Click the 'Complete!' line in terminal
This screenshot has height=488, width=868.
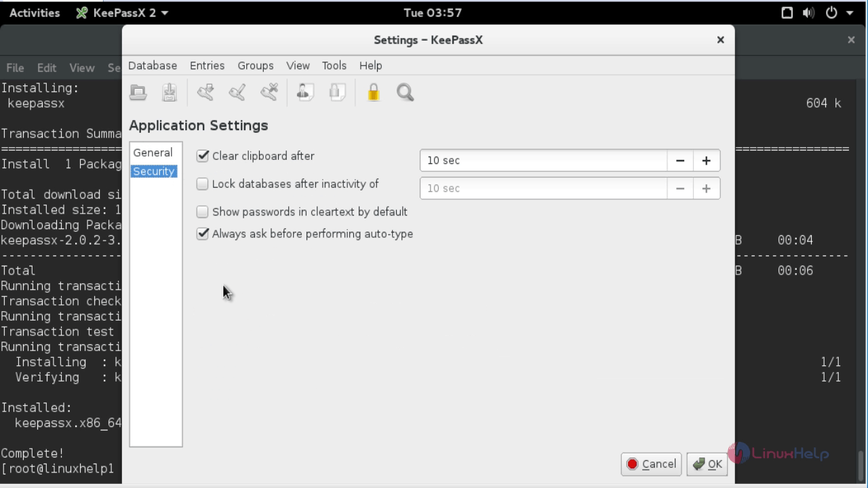point(33,453)
